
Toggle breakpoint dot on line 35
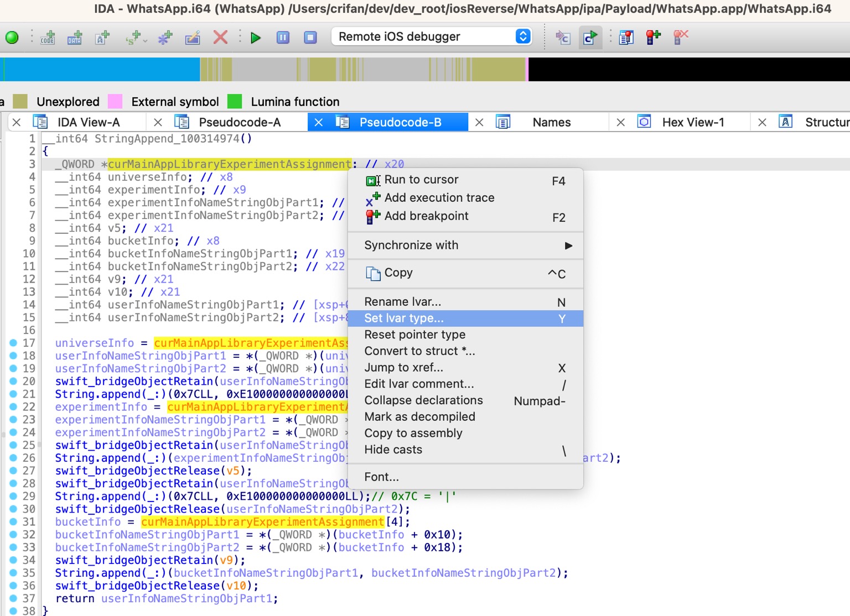click(x=13, y=573)
